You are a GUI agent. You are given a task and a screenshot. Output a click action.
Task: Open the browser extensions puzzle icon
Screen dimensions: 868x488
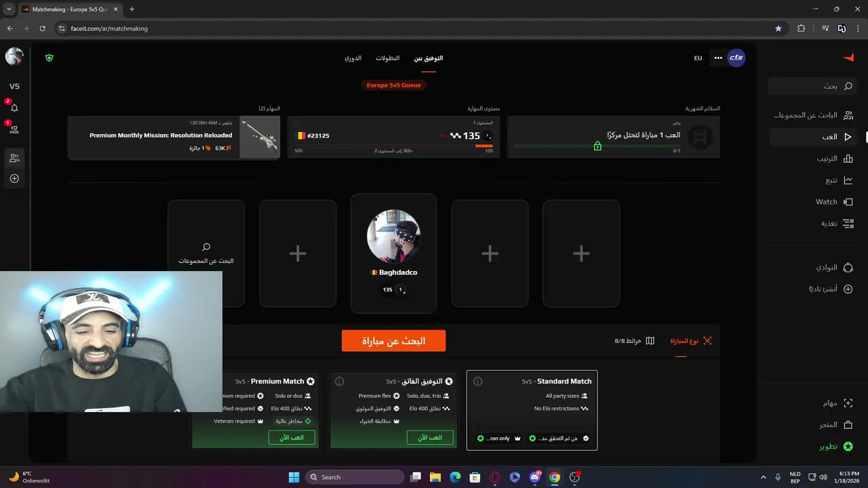tap(801, 28)
